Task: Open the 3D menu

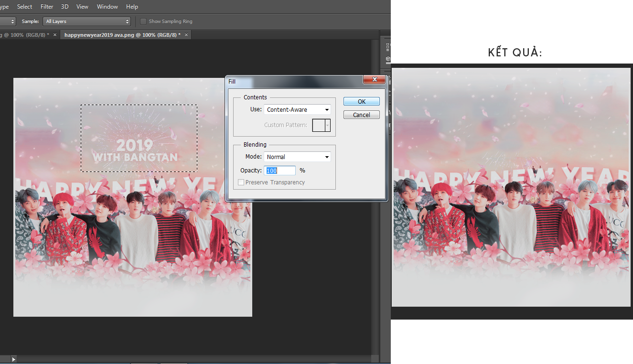Action: click(x=65, y=7)
